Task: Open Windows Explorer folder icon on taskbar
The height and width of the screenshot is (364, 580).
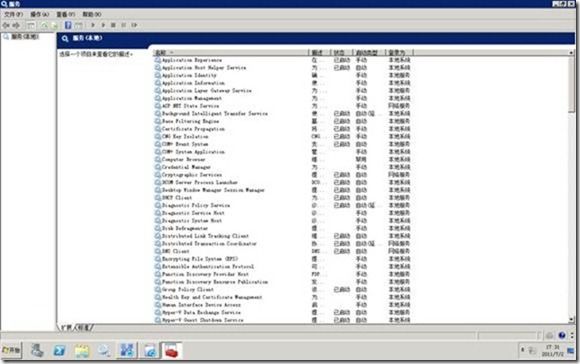Action: tap(82, 350)
